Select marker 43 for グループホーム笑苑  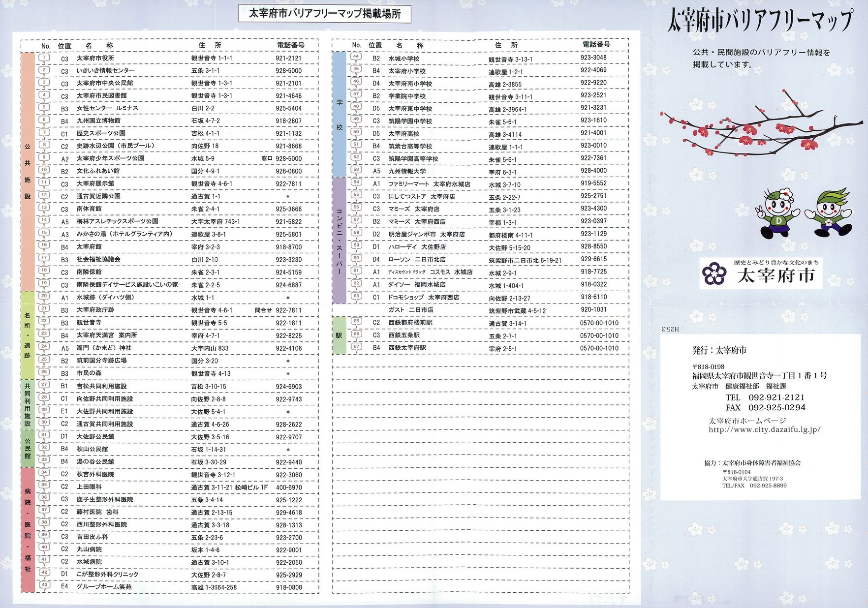[44, 585]
